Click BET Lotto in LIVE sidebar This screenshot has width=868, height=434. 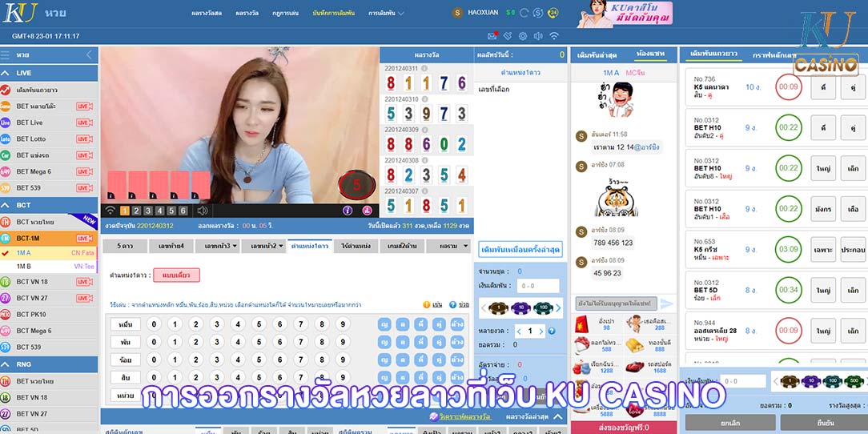tap(49, 139)
